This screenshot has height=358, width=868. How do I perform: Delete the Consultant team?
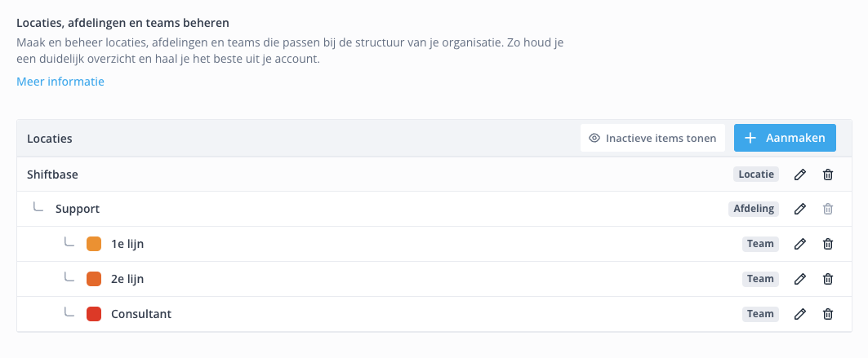(828, 314)
